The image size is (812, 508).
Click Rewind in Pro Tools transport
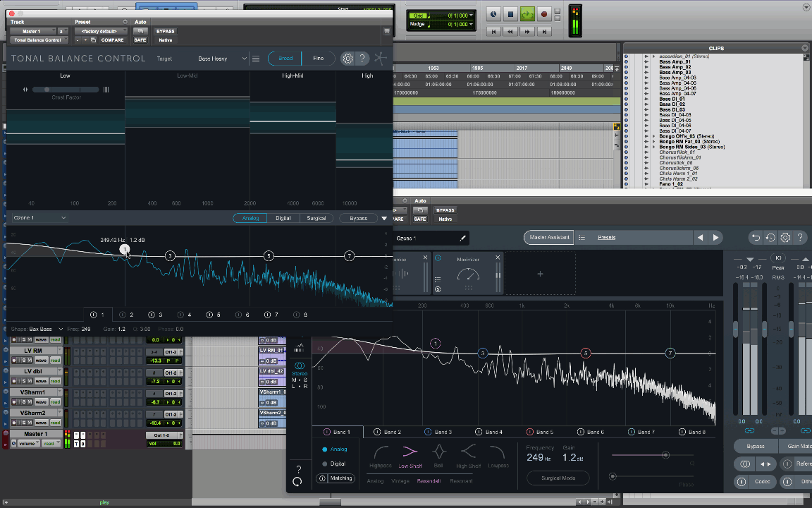pos(510,32)
